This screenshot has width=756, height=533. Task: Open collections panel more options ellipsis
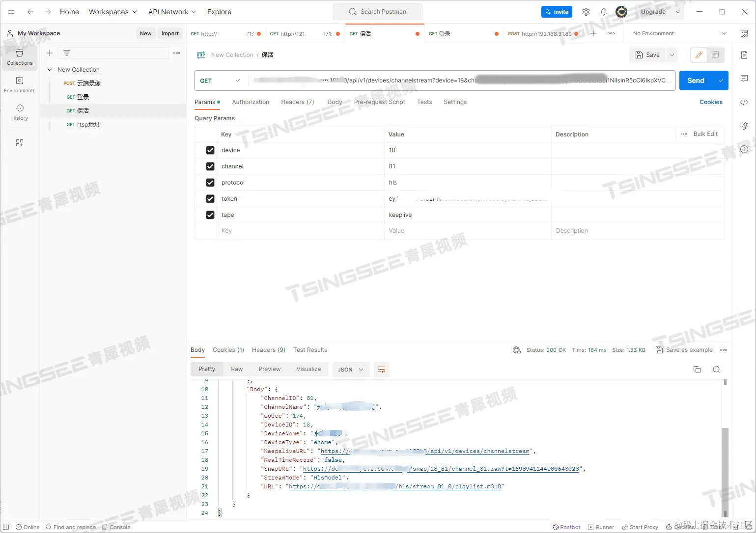[x=177, y=53]
